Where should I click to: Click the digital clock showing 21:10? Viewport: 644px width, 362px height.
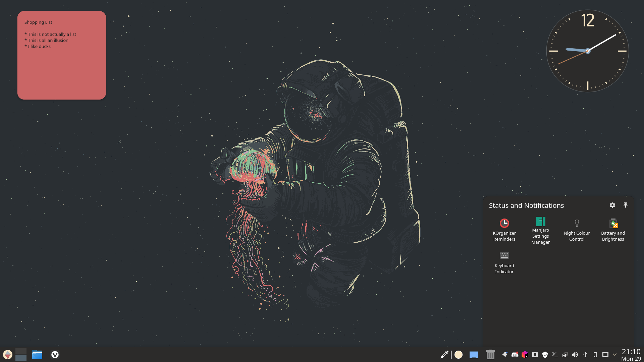pyautogui.click(x=631, y=355)
